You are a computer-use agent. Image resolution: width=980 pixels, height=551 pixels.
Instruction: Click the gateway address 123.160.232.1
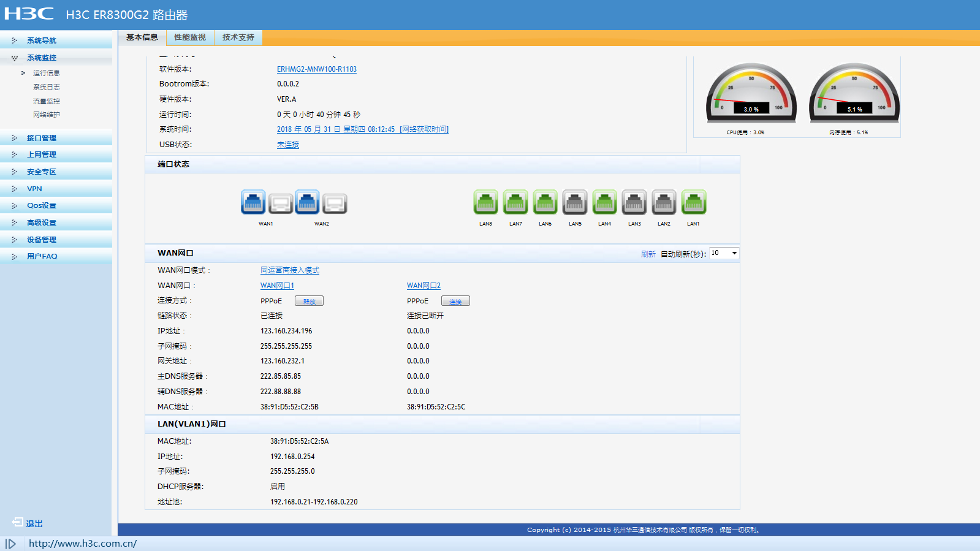coord(283,361)
